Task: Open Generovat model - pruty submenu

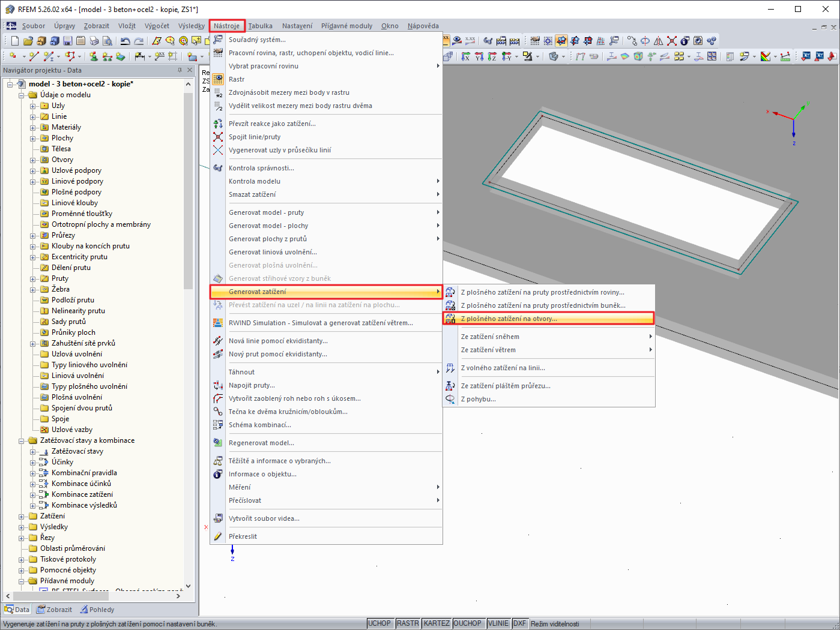Action: tap(326, 212)
